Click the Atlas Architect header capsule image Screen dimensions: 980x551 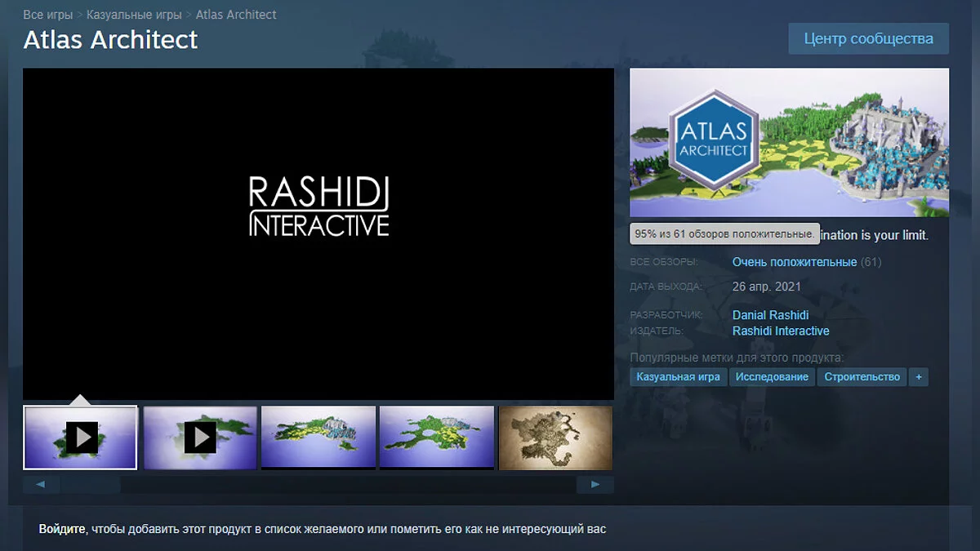click(x=789, y=142)
